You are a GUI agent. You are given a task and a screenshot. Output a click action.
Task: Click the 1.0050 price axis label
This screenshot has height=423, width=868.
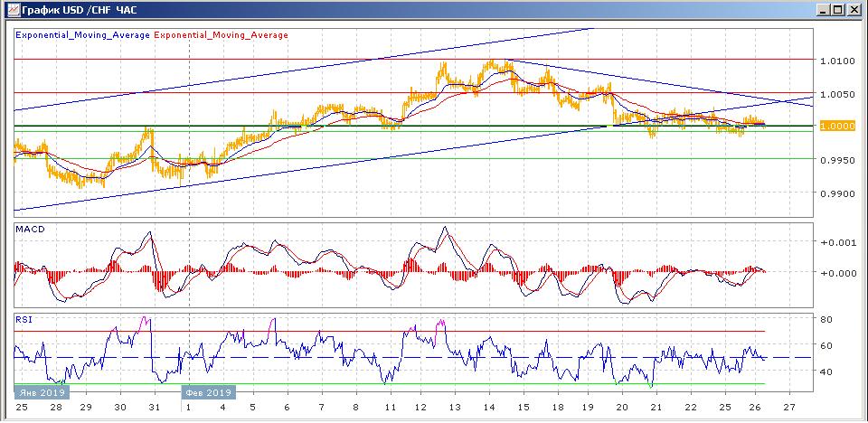[x=837, y=94]
